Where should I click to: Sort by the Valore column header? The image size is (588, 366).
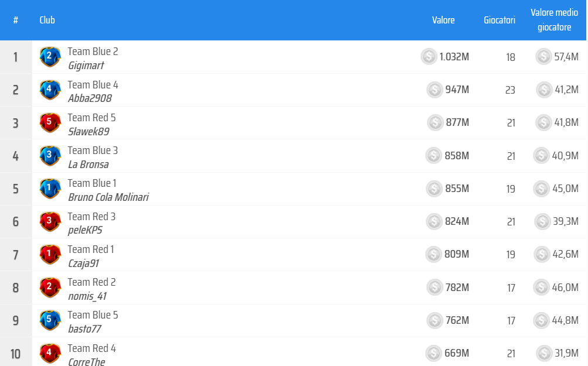click(443, 20)
